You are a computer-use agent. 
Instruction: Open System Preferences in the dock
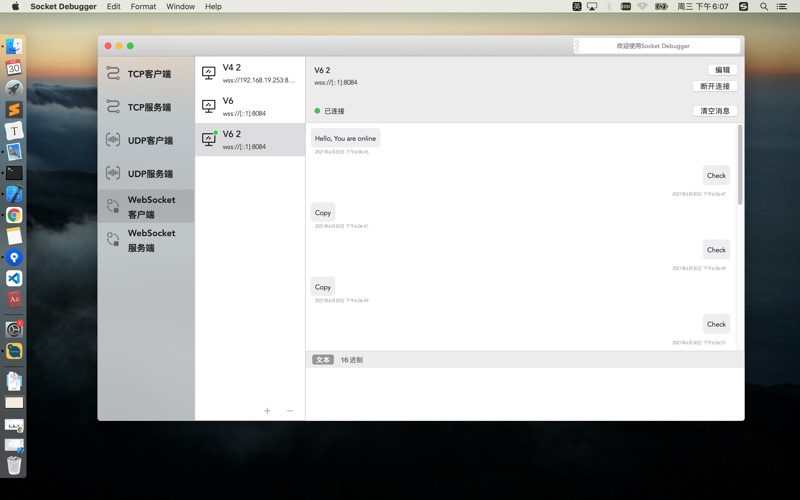[14, 330]
